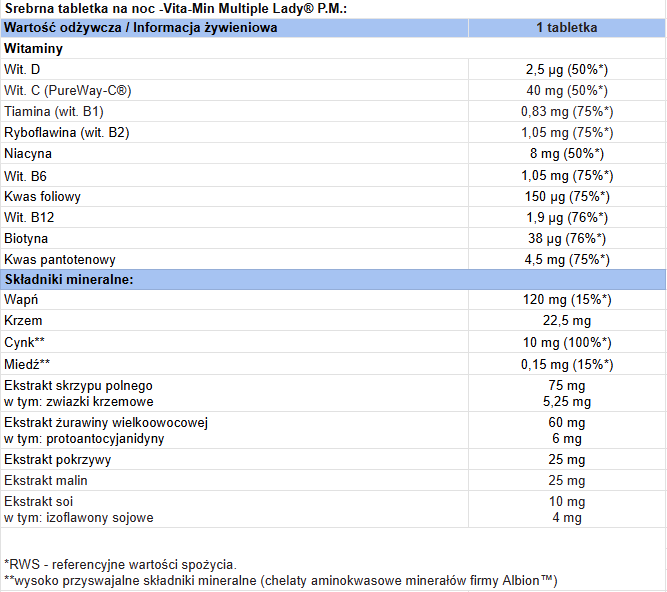Click the 'Kwas pantotenowy' label
The height and width of the screenshot is (592, 667).
coord(60,259)
